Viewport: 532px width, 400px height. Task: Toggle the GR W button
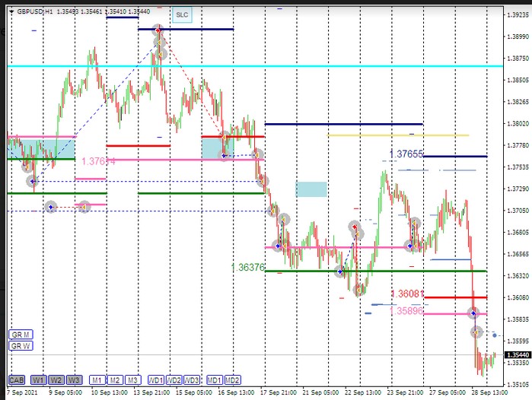20,346
